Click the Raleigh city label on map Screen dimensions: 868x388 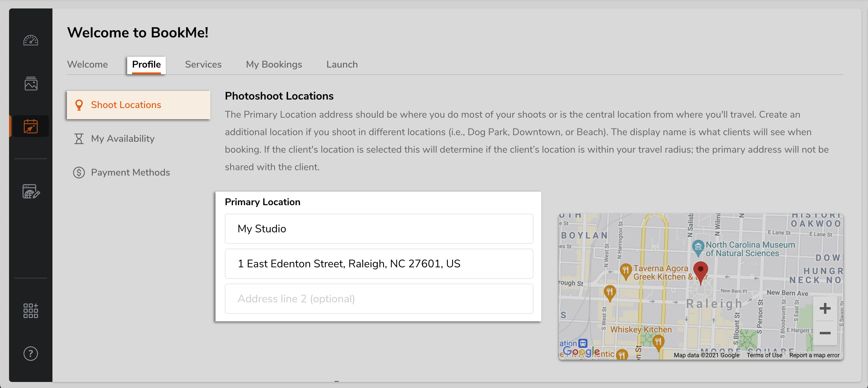[714, 304]
